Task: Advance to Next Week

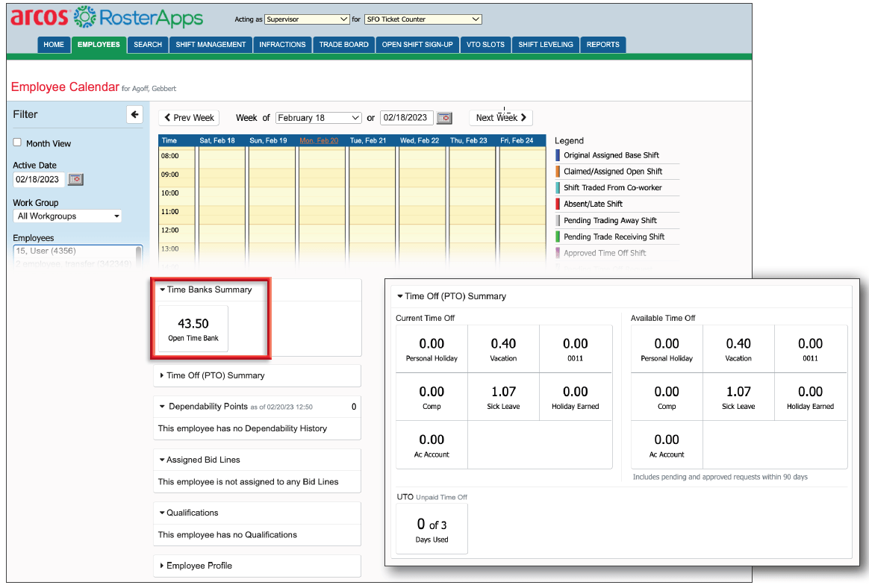Action: tap(501, 118)
